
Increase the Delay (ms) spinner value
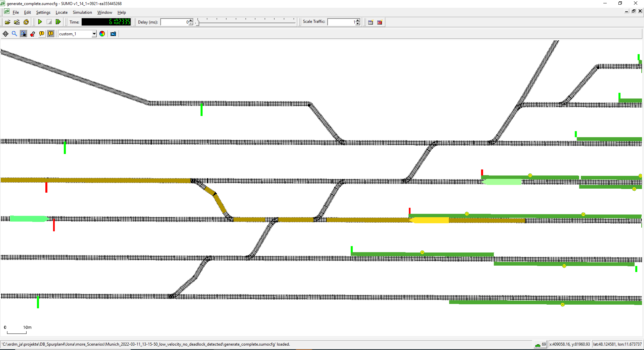point(191,21)
